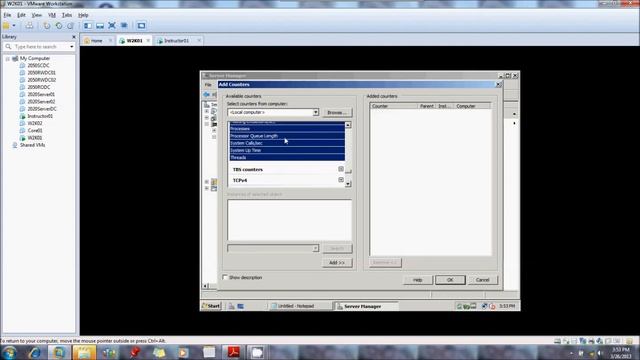The width and height of the screenshot is (640, 360).
Task: Expand the TCPv4 counter group
Action: tap(341, 180)
